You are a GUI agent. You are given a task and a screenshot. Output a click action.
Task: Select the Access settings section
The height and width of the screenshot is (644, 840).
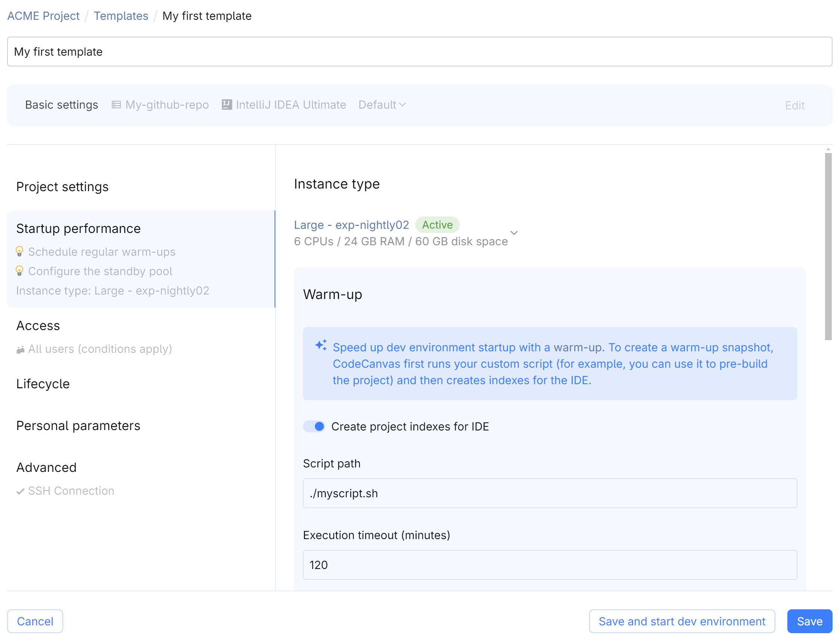(x=38, y=326)
